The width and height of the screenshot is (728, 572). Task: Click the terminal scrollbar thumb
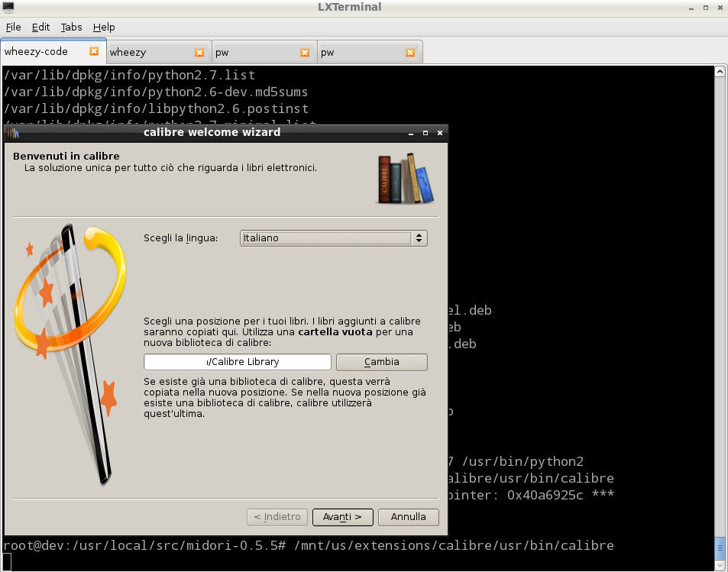(720, 548)
